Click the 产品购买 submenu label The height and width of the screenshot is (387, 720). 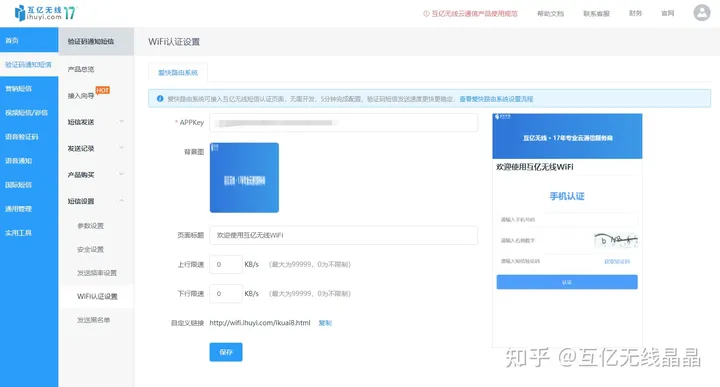coord(81,175)
